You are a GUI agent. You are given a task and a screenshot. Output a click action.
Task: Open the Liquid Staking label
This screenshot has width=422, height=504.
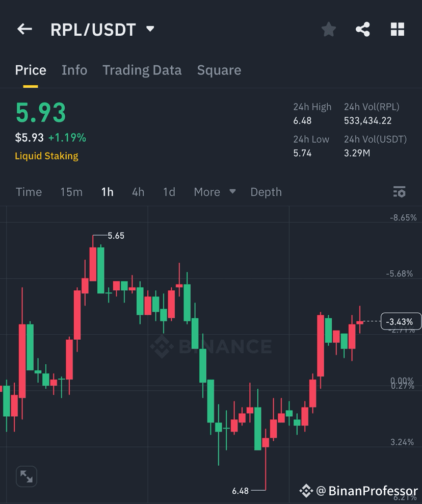coord(46,156)
